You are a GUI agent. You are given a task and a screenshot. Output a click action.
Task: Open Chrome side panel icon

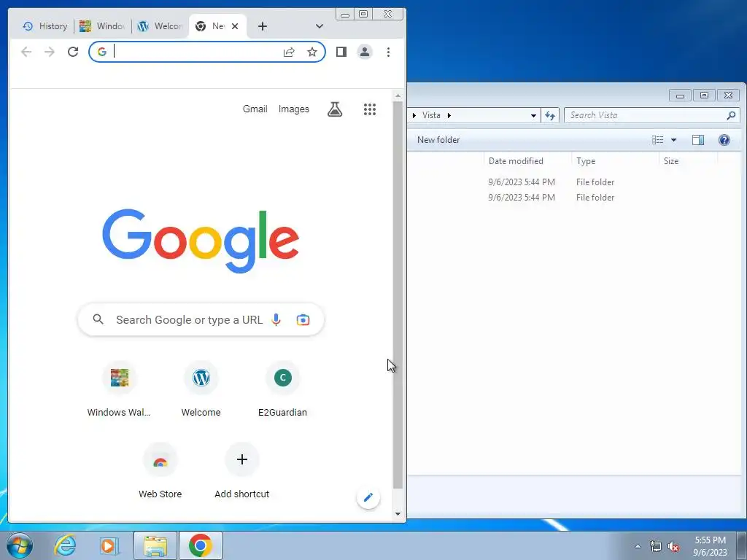(341, 52)
